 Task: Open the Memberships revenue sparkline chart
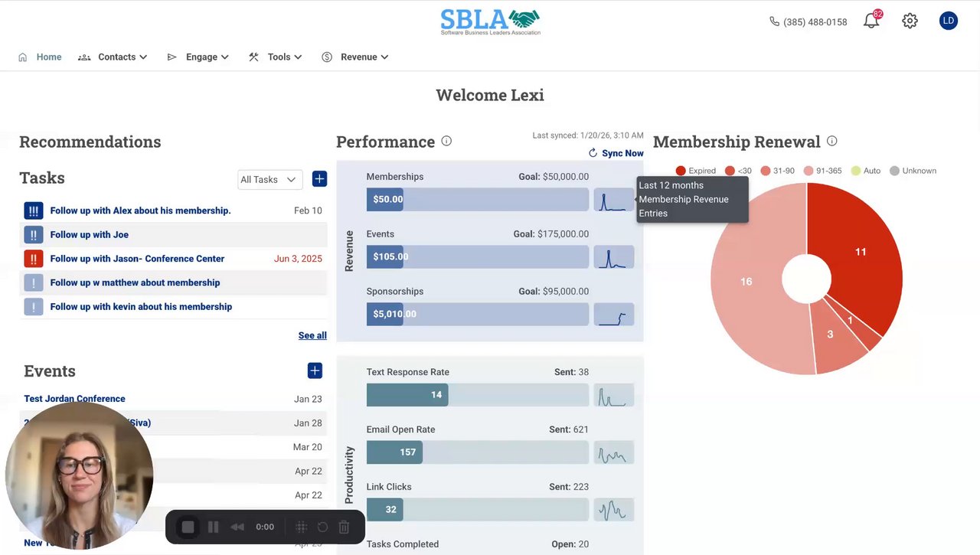click(x=614, y=200)
